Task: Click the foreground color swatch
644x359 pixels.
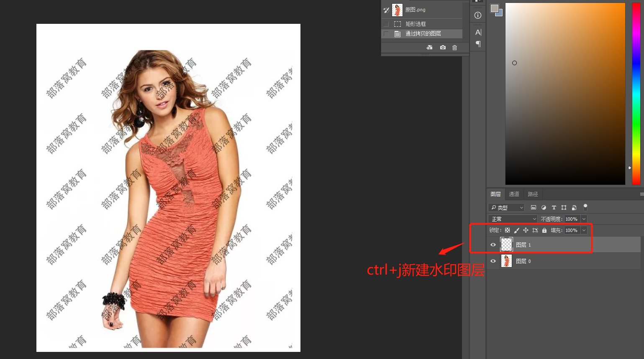Action: [494, 9]
